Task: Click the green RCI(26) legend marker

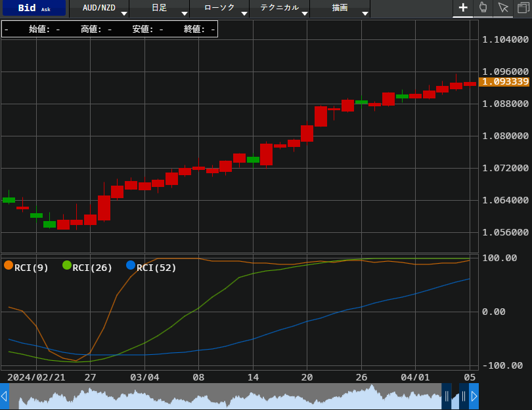Action: point(67,265)
